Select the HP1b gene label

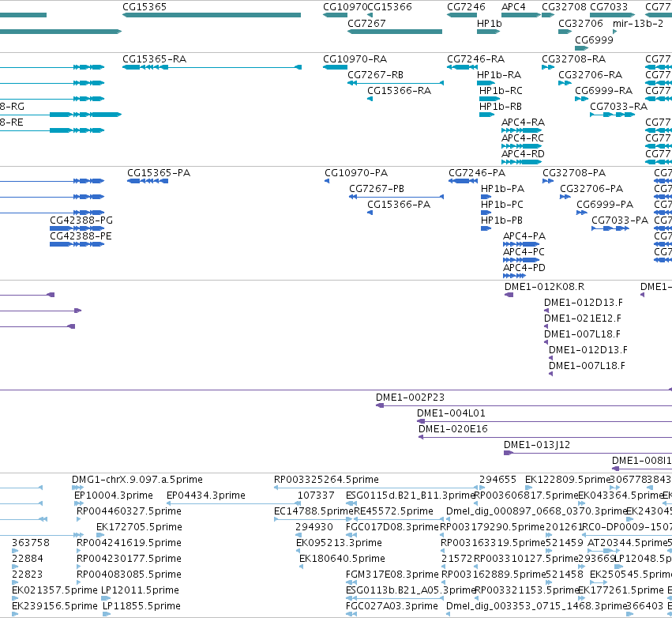point(489,24)
